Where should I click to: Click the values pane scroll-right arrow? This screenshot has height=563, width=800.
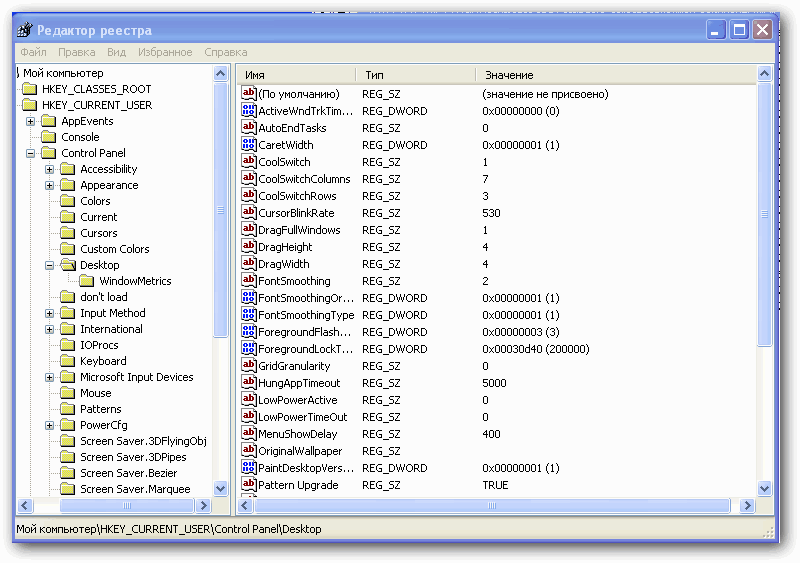coord(747,505)
